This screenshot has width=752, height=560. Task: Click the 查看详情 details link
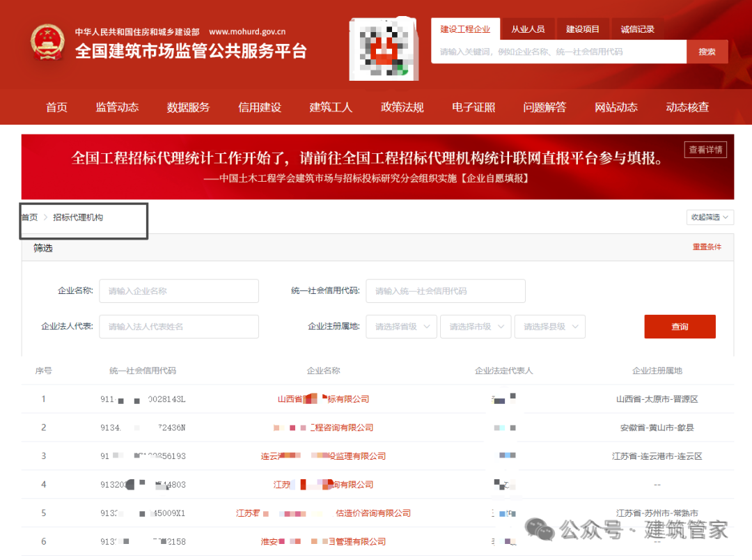(705, 149)
